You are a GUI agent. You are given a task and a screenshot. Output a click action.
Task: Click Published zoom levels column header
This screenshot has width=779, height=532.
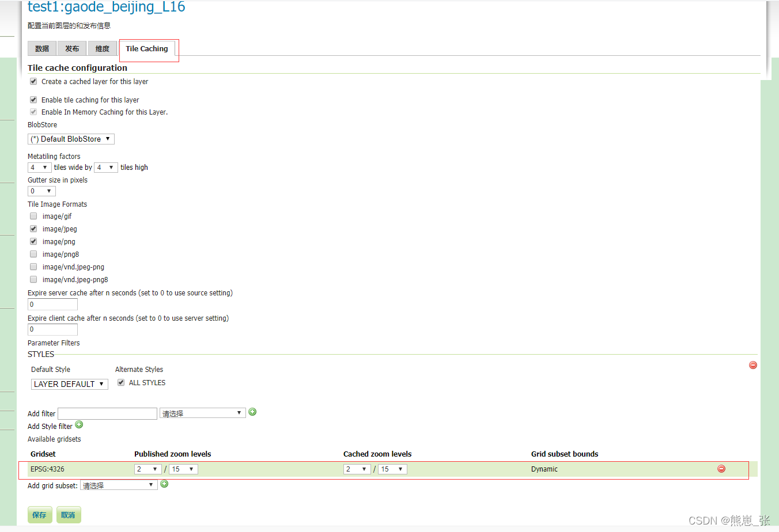pos(173,454)
